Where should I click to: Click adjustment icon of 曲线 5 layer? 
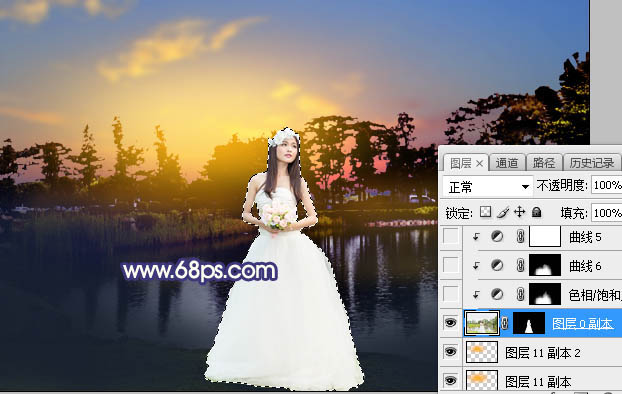[497, 236]
